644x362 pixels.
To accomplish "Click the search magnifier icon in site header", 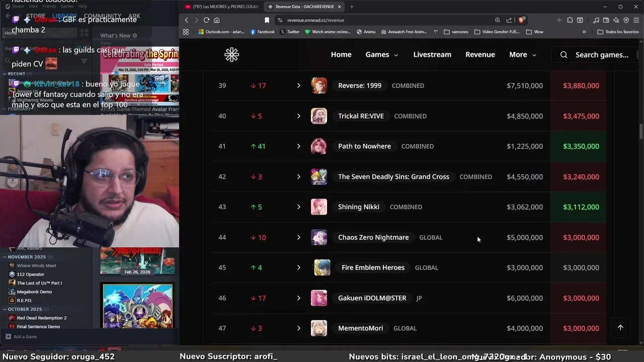I will pyautogui.click(x=563, y=54).
